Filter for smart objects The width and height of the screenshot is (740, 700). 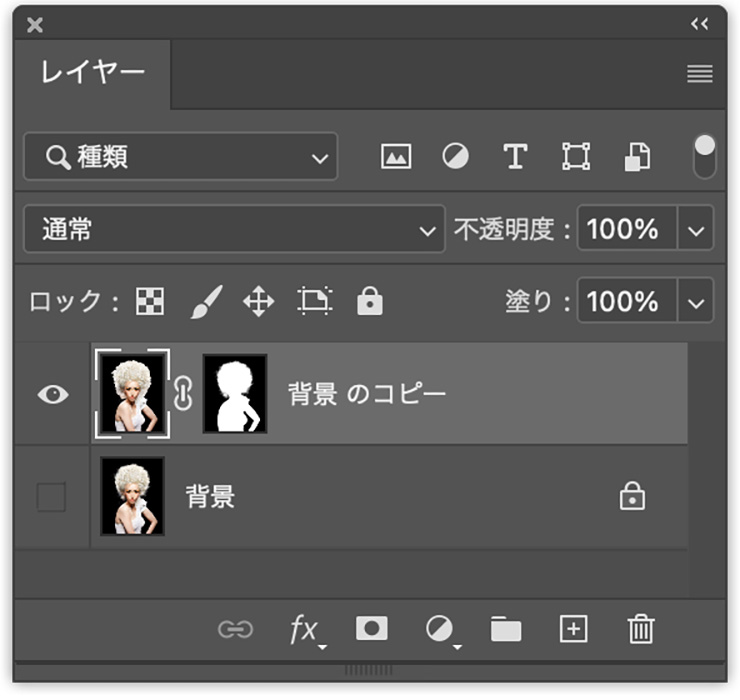point(637,157)
